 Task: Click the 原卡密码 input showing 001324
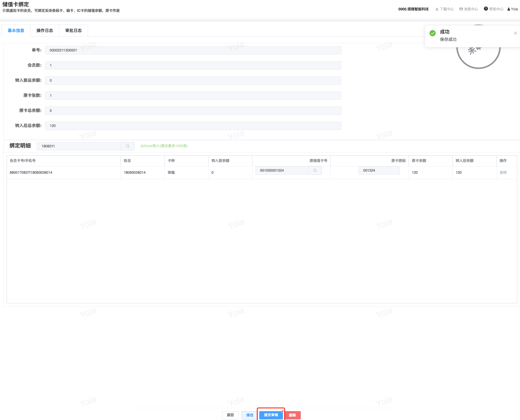(379, 170)
